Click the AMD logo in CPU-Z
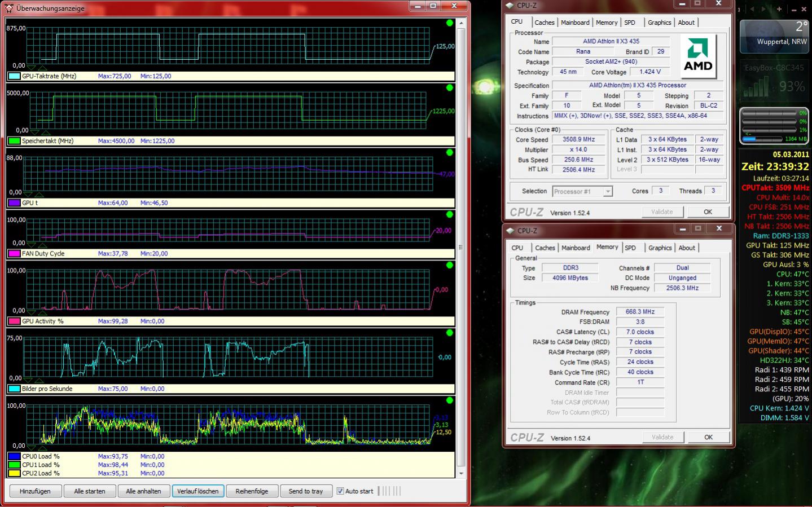This screenshot has height=507, width=812. coord(698,56)
